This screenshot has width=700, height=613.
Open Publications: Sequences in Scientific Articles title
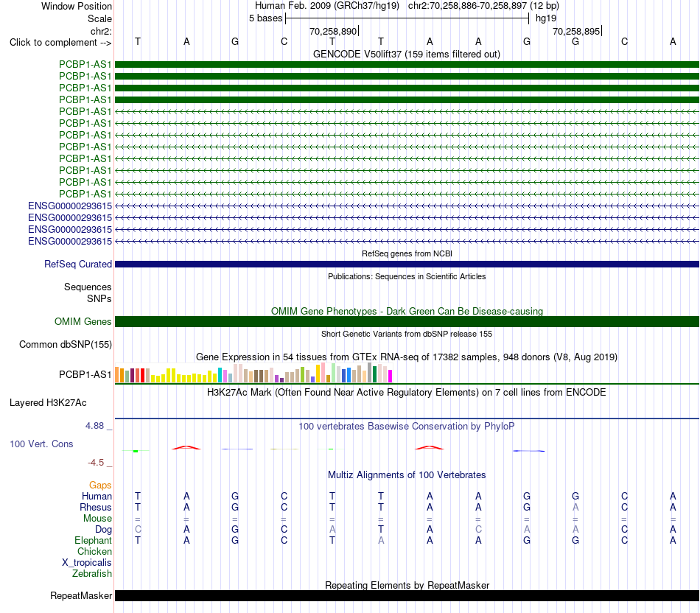(x=407, y=276)
